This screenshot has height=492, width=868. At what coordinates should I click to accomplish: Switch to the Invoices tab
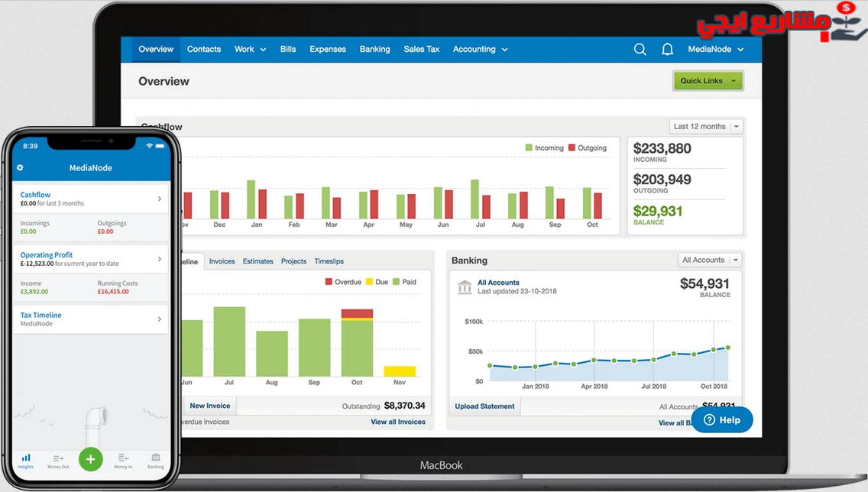pyautogui.click(x=222, y=261)
